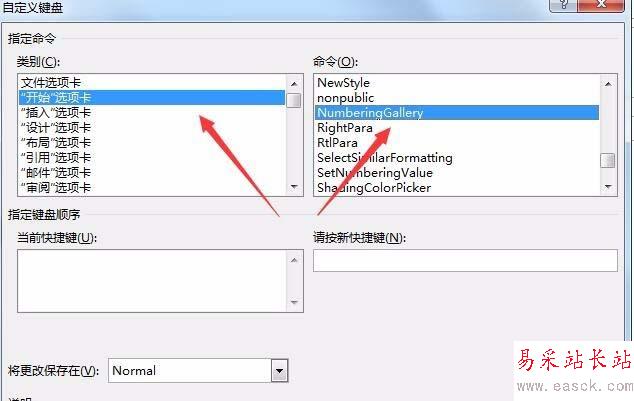Image resolution: width=634 pixels, height=401 pixels.
Task: Click the dialog help question mark button
Action: pyautogui.click(x=564, y=4)
